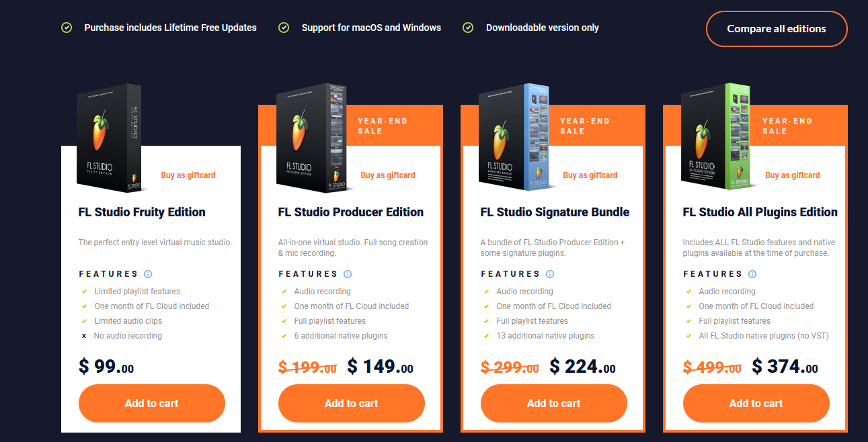Click the info icon beside Fruity Edition Features
The width and height of the screenshot is (868, 442).
(148, 274)
